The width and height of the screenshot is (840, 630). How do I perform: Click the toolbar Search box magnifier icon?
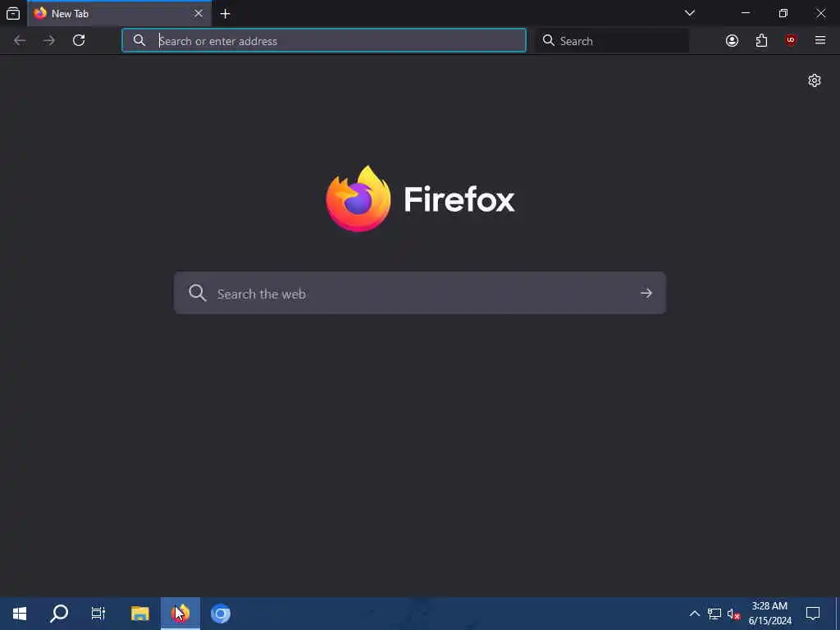point(549,40)
